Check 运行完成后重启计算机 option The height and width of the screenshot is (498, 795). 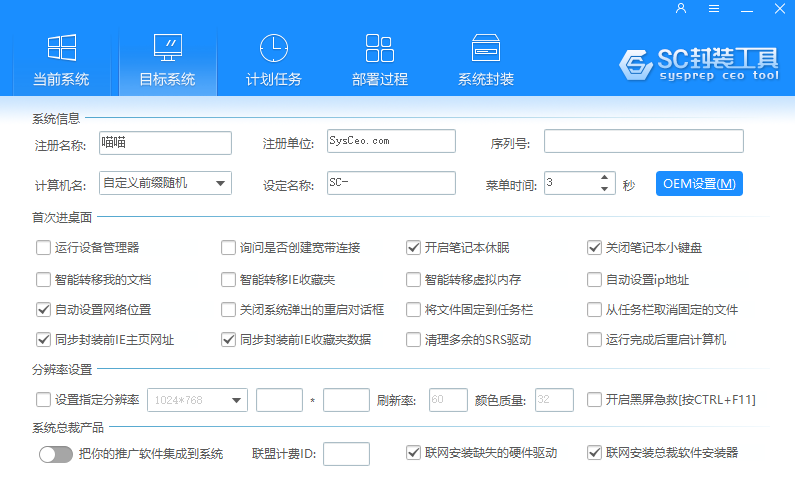tap(594, 340)
